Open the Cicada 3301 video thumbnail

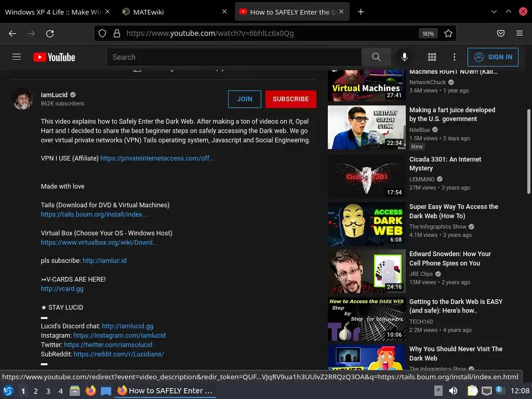[366, 177]
